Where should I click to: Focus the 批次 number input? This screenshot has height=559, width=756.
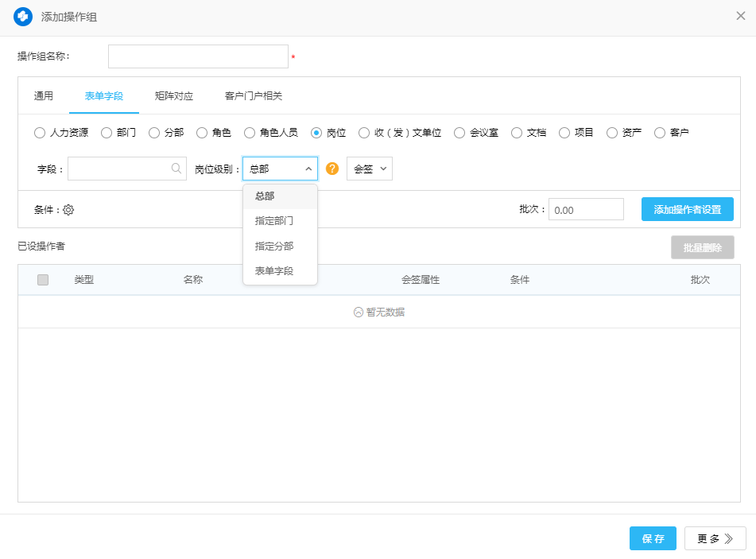[586, 210]
